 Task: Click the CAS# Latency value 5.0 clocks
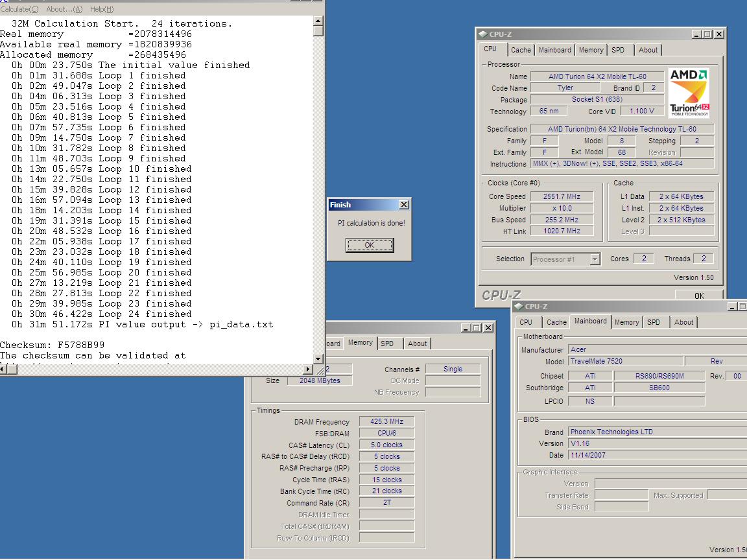click(386, 445)
